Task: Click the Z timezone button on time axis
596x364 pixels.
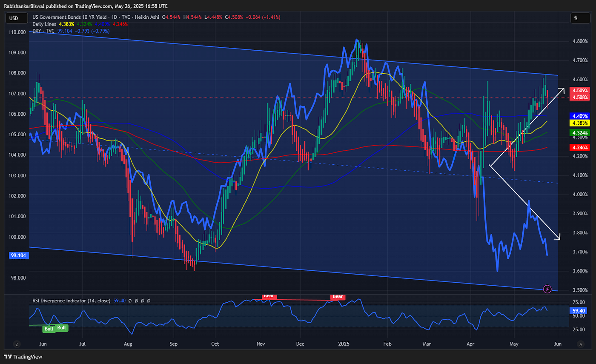Action: click(17, 344)
